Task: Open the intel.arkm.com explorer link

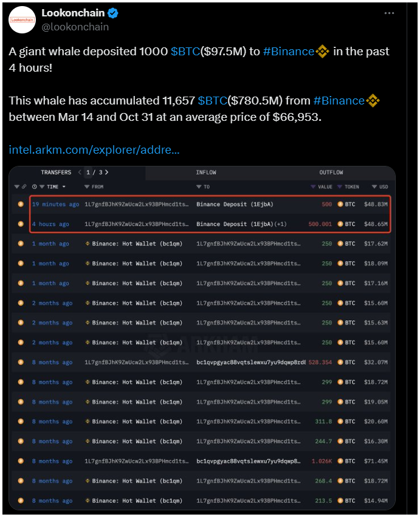Action: point(94,149)
